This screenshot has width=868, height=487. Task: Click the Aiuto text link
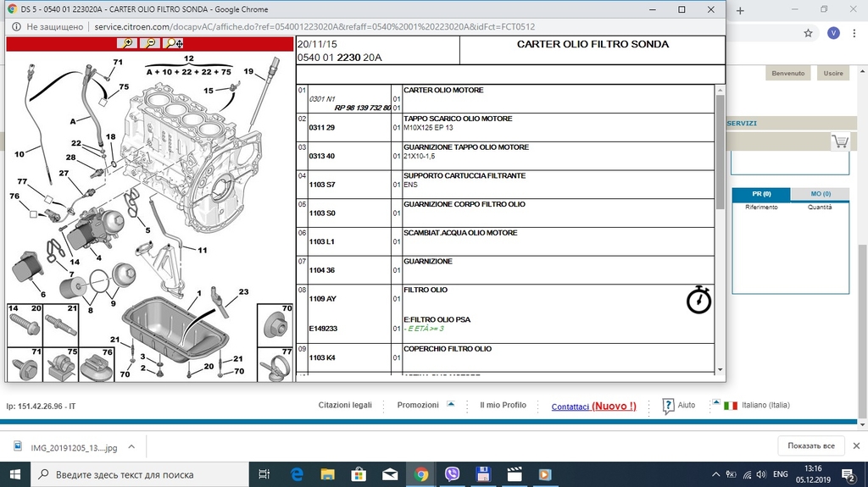[x=687, y=405]
